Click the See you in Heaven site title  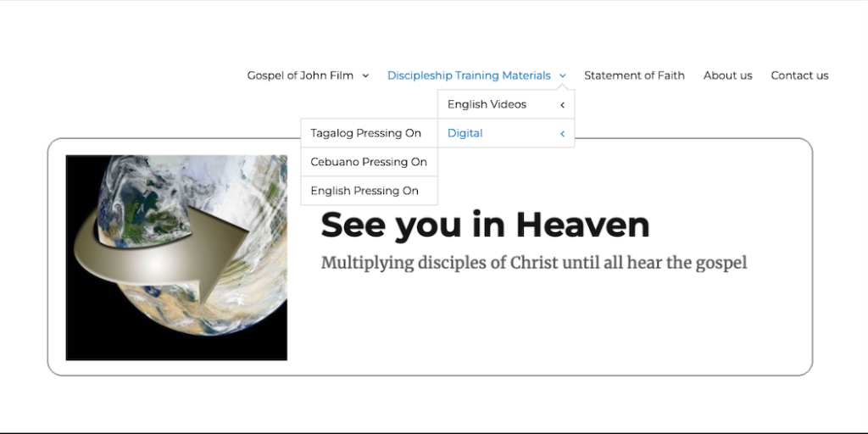485,225
